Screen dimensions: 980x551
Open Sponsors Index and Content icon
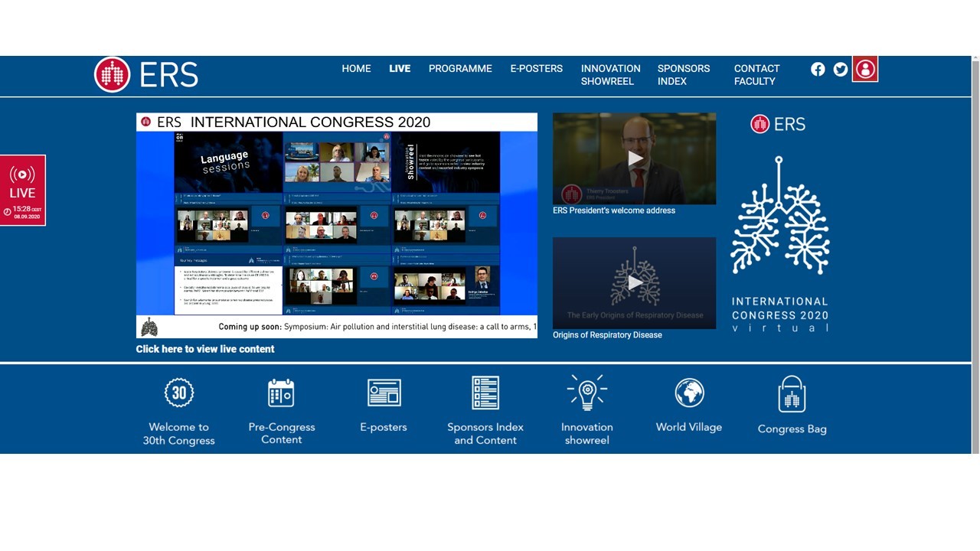[485, 393]
